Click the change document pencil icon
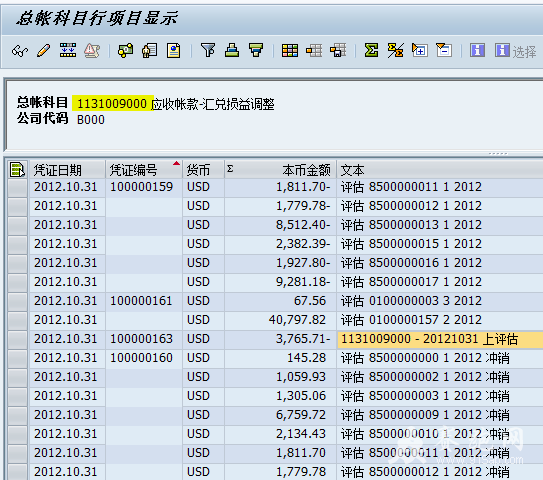This screenshot has width=543, height=480. coord(44,51)
